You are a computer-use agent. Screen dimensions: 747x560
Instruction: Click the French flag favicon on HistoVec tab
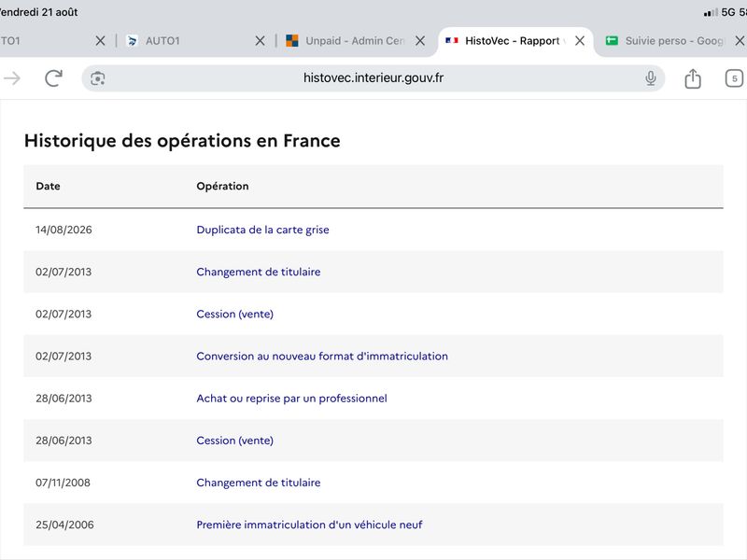coord(452,41)
